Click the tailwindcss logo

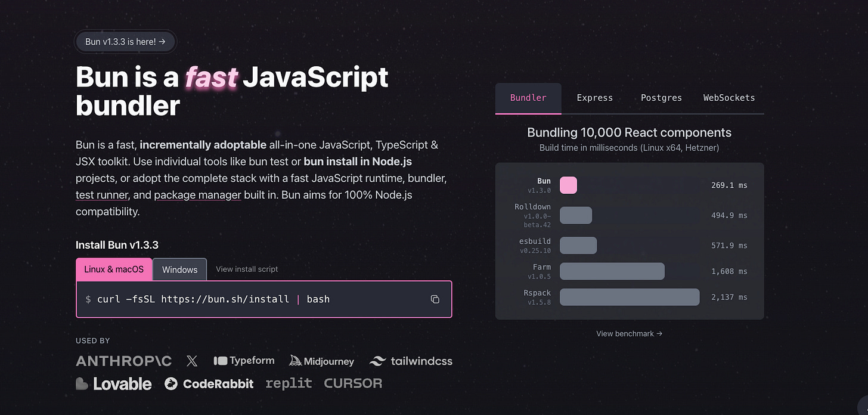pos(411,361)
